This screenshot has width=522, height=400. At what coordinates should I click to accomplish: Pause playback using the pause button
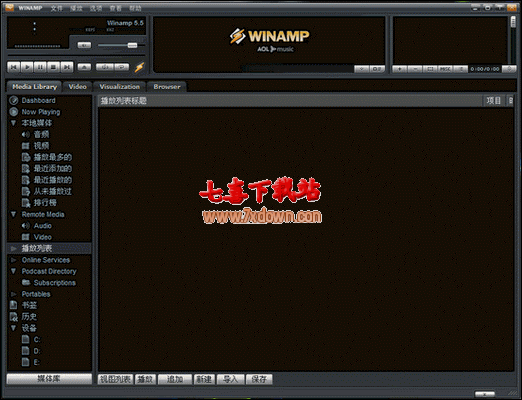pos(40,67)
